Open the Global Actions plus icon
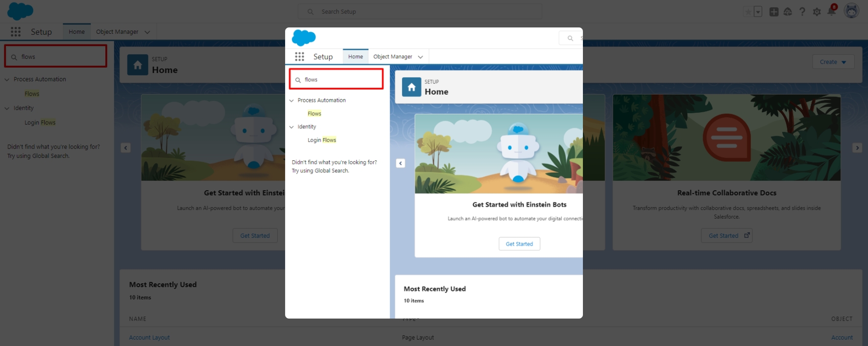Viewport: 868px width, 346px height. [774, 12]
